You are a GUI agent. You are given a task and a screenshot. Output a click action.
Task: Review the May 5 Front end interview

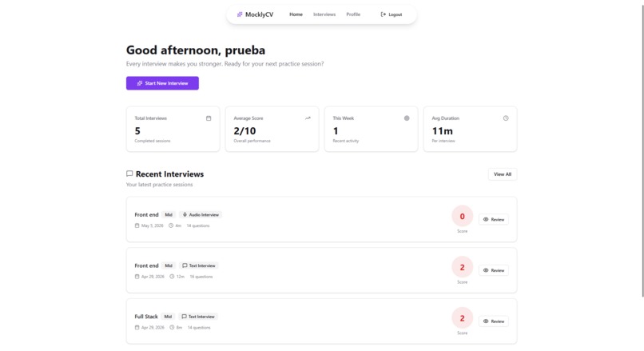[x=493, y=220]
